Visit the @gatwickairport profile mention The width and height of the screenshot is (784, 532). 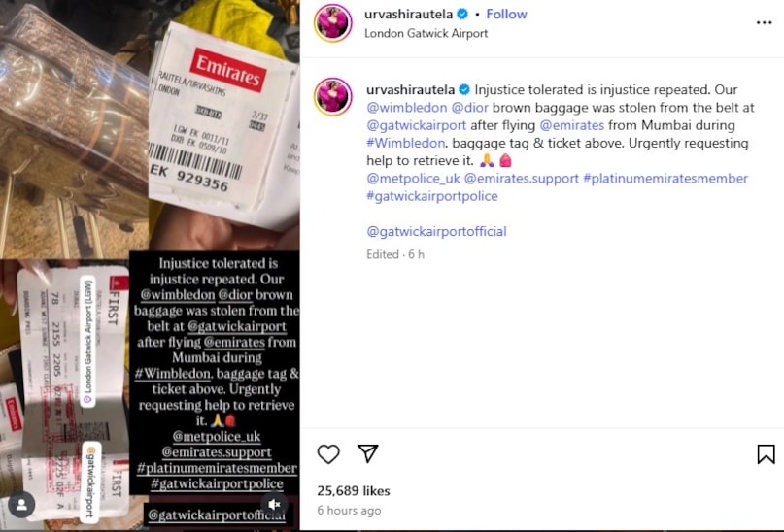click(416, 125)
